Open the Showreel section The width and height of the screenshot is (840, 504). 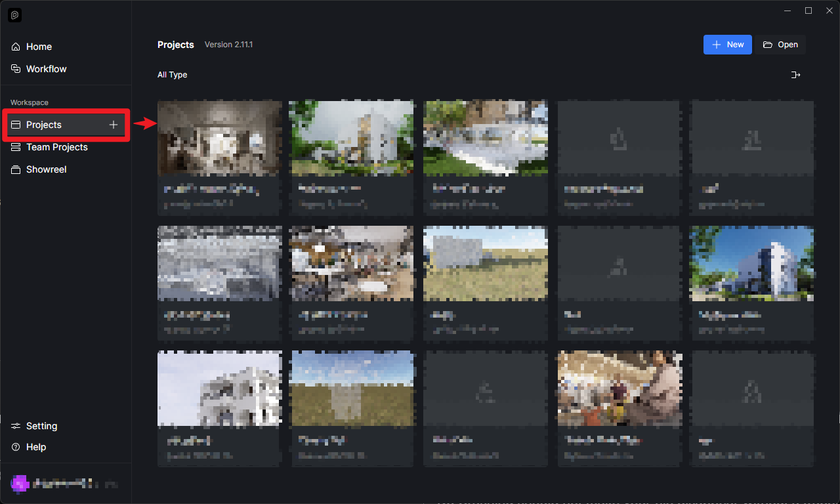(46, 169)
